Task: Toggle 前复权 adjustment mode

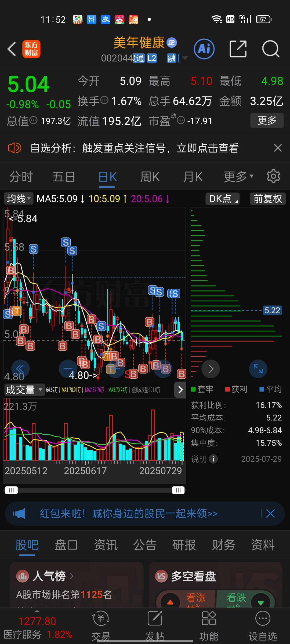Action: coord(268,199)
